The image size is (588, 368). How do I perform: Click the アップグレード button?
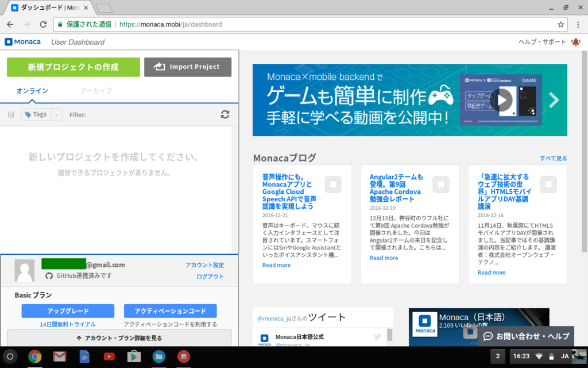click(68, 311)
